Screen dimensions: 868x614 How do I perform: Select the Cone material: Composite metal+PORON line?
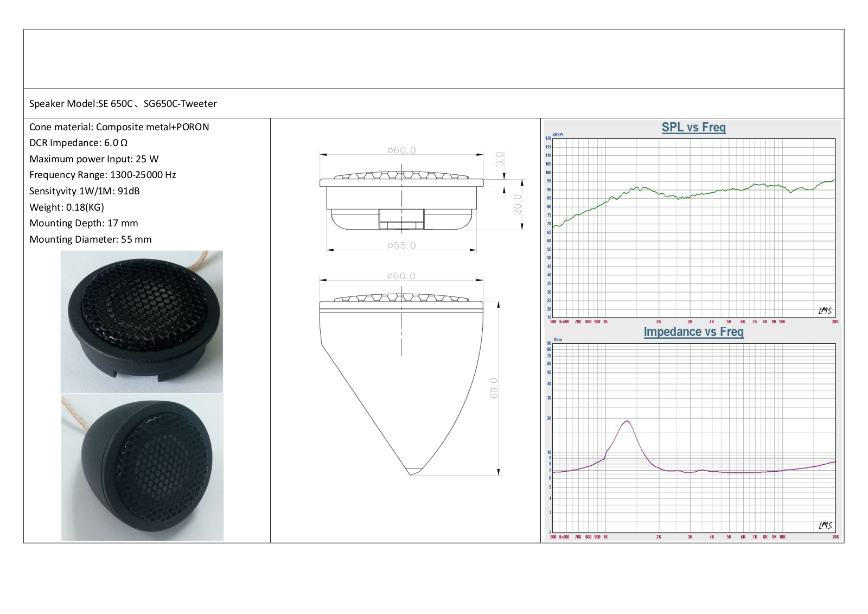119,127
